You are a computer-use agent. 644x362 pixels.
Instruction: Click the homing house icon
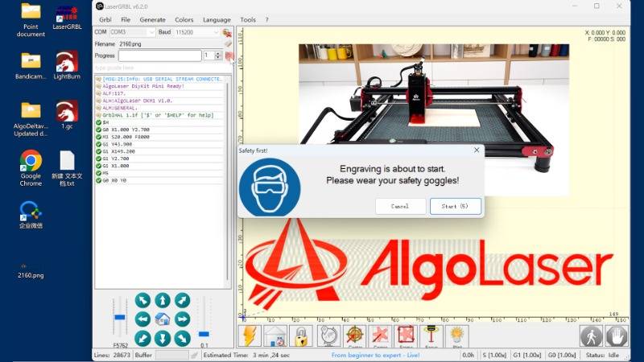pos(275,335)
